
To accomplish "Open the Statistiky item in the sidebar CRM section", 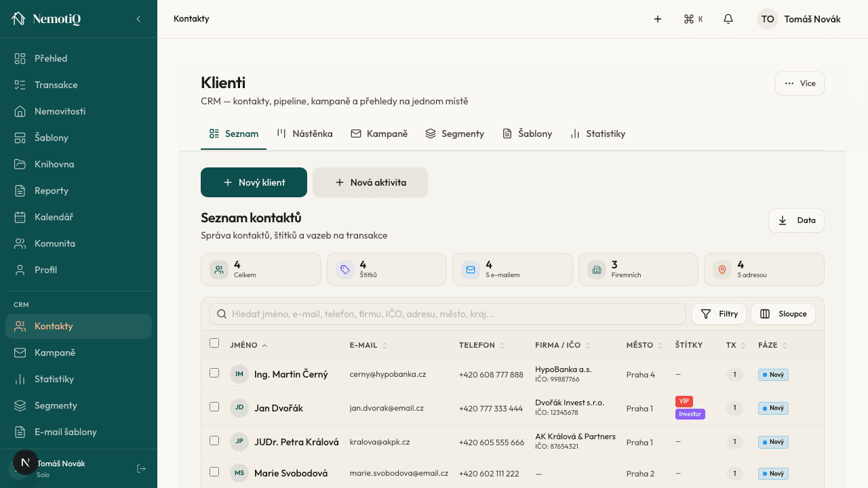I will coord(79,379).
